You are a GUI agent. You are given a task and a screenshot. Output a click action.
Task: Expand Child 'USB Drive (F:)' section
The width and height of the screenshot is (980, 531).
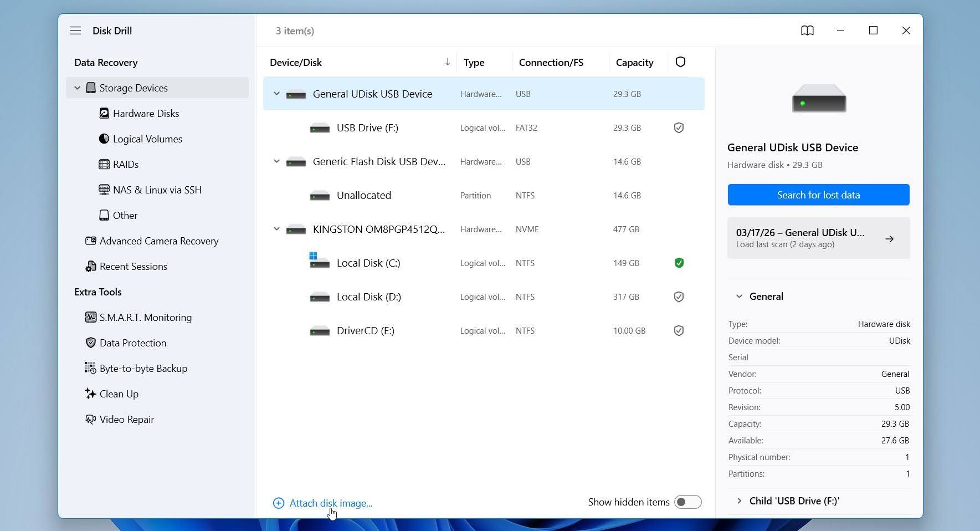click(x=739, y=501)
